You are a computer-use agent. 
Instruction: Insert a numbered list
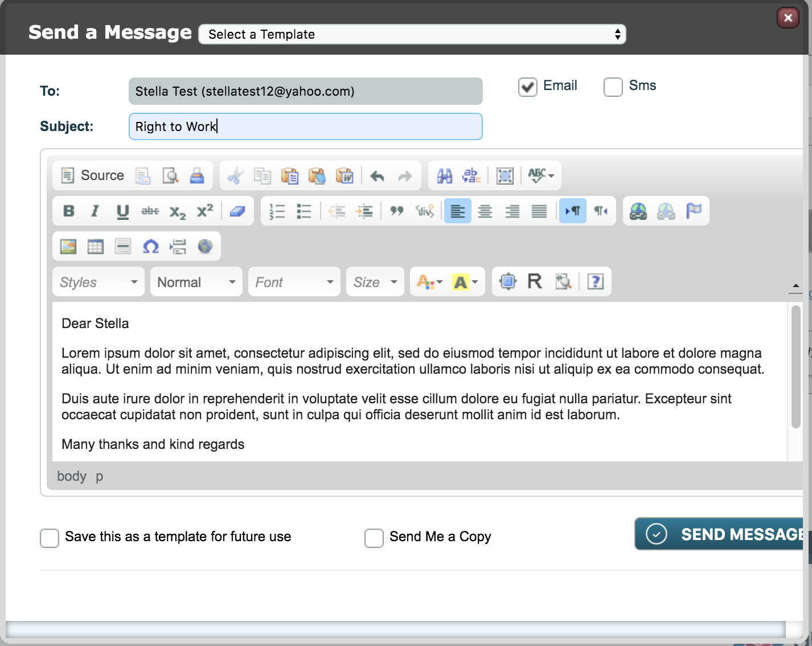tap(277, 211)
